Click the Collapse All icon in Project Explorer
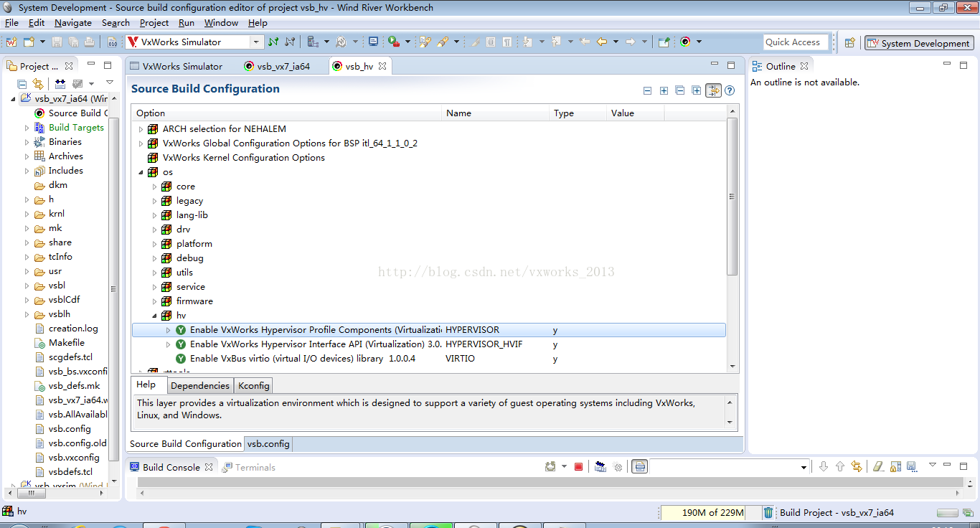The image size is (980, 528). click(22, 85)
